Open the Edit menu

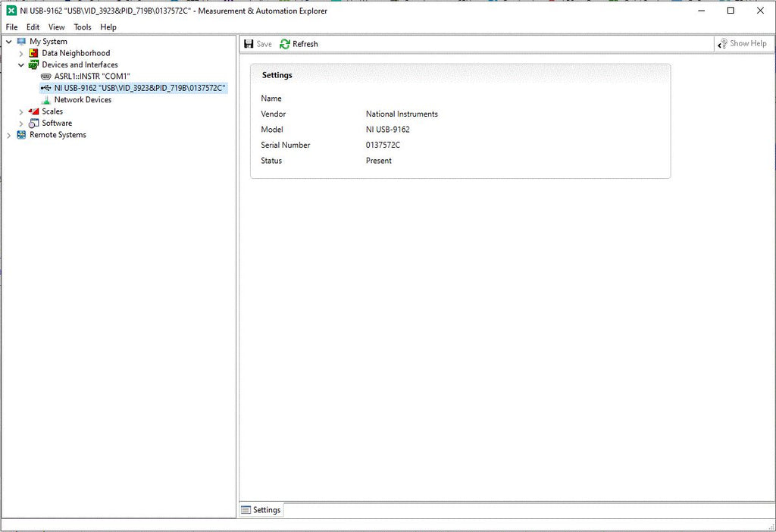(x=33, y=27)
